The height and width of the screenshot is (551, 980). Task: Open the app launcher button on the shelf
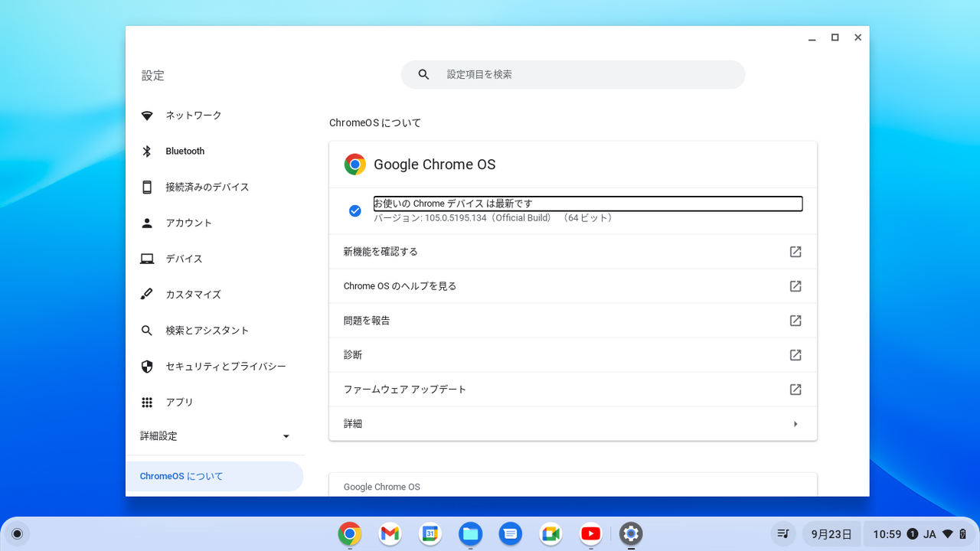click(16, 533)
